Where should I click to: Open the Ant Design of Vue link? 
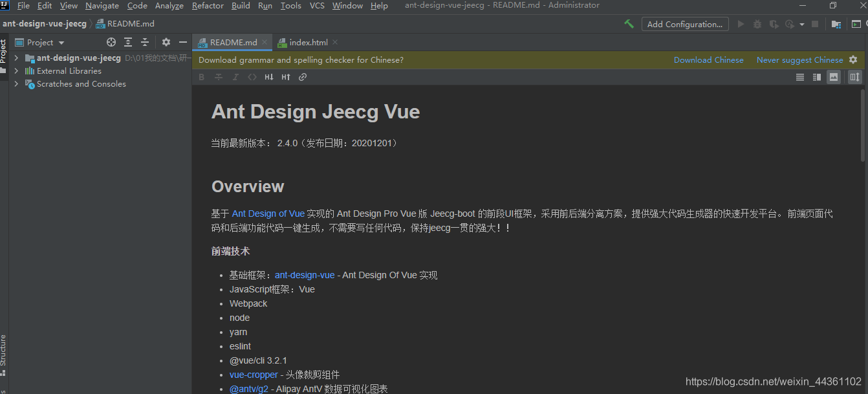(268, 213)
